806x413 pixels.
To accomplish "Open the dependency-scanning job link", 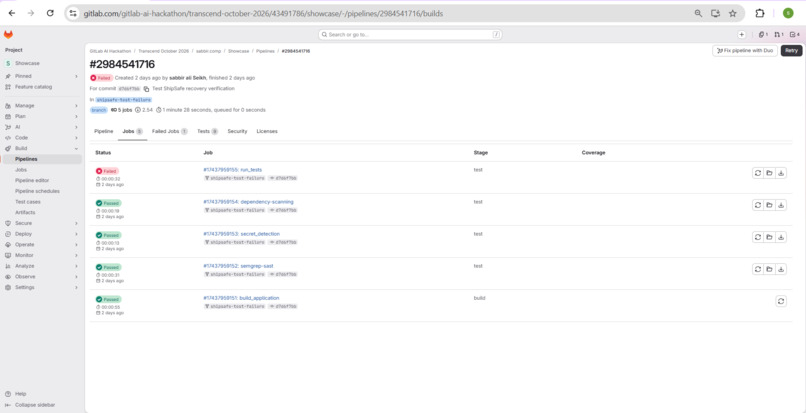I will tap(248, 202).
